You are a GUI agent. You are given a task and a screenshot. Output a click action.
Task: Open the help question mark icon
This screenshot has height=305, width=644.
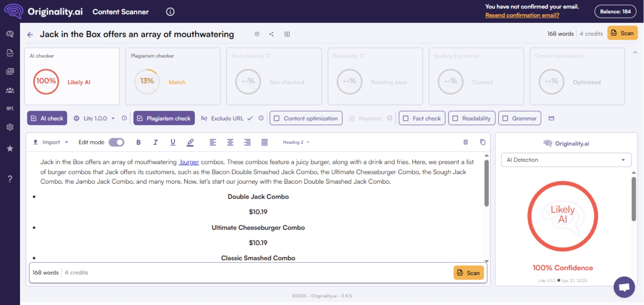tap(10, 179)
